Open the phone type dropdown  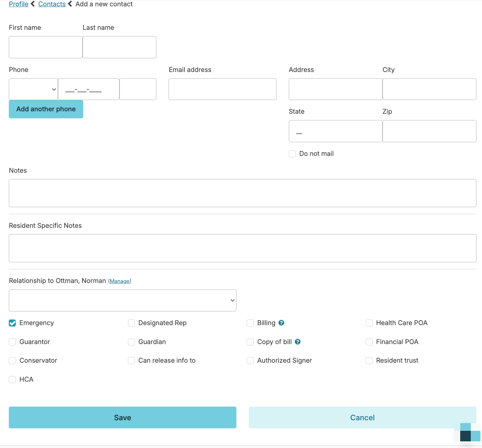point(33,89)
